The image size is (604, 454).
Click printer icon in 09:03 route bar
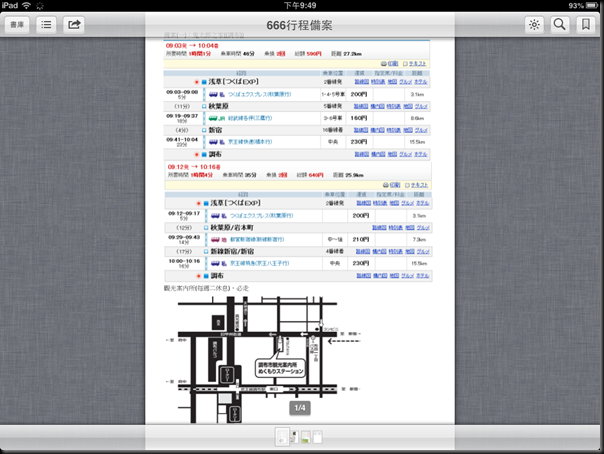(x=384, y=64)
